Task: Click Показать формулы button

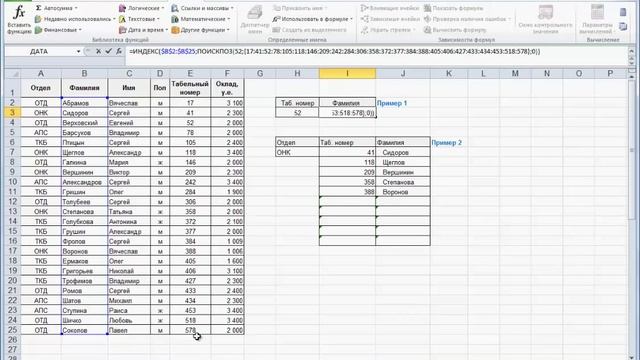Action: tap(453, 8)
